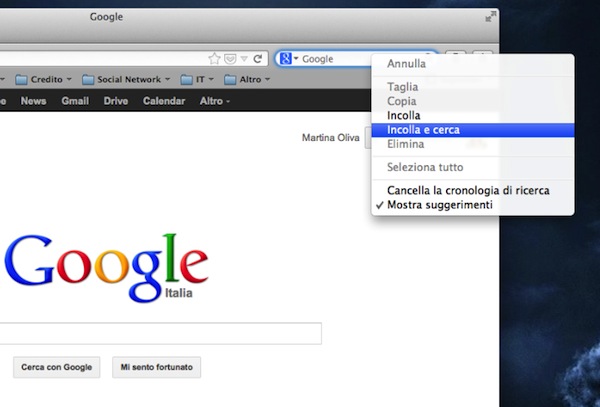Open Calendar from the Google bar

pos(164,101)
